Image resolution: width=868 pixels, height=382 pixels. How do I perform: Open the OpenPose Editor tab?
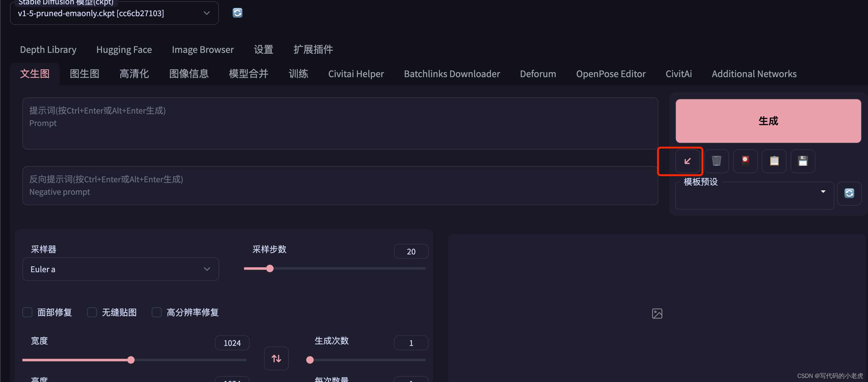coord(610,73)
